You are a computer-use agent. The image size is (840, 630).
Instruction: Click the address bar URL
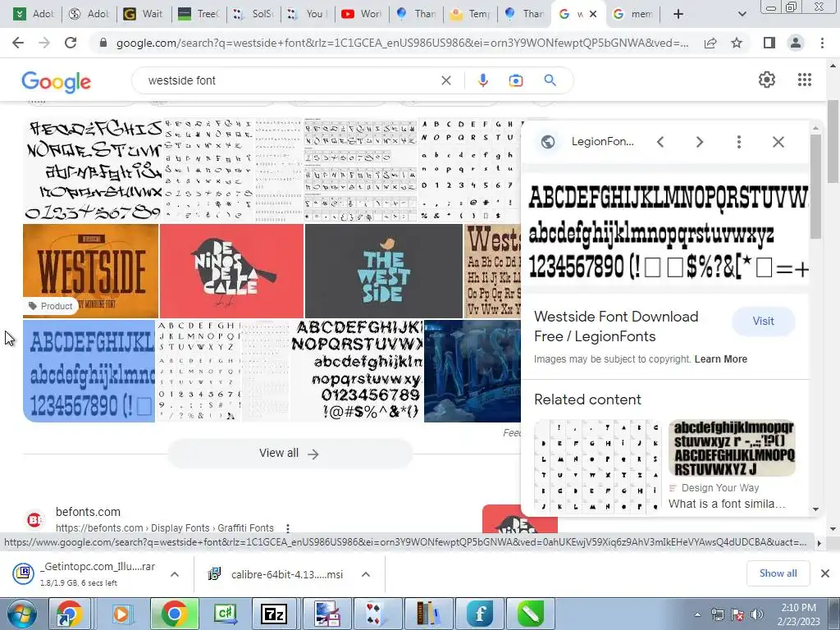402,43
